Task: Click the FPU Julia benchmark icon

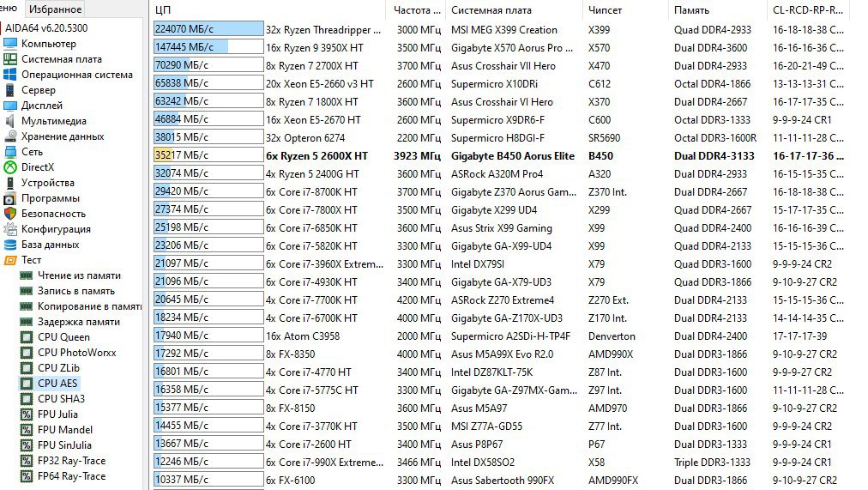Action: pyautogui.click(x=26, y=414)
